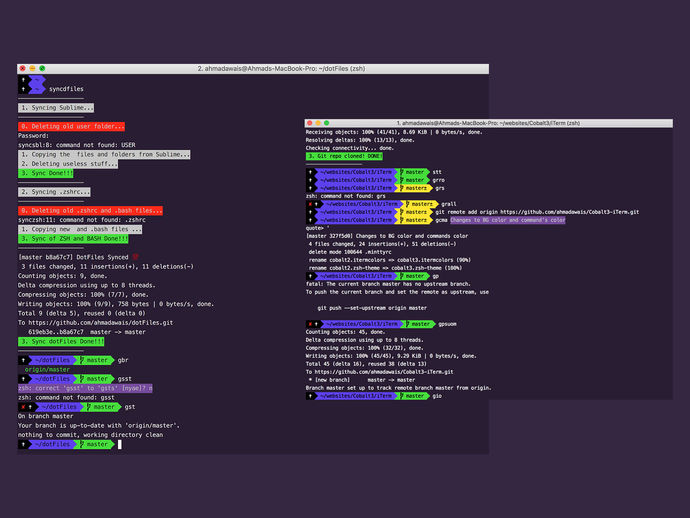Click '1. Copying the files and folders from Sublime...'

click(104, 154)
